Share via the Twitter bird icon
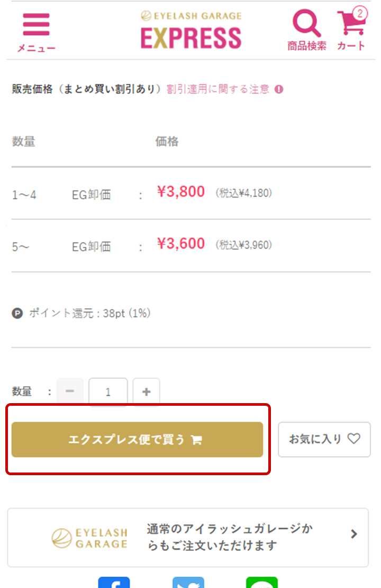The image size is (381, 588). click(188, 583)
